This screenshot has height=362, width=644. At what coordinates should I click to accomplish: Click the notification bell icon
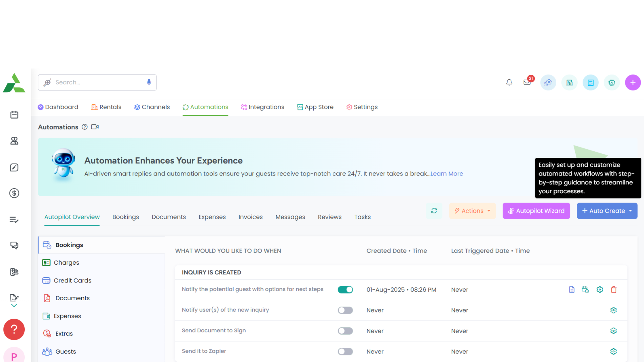tap(509, 82)
